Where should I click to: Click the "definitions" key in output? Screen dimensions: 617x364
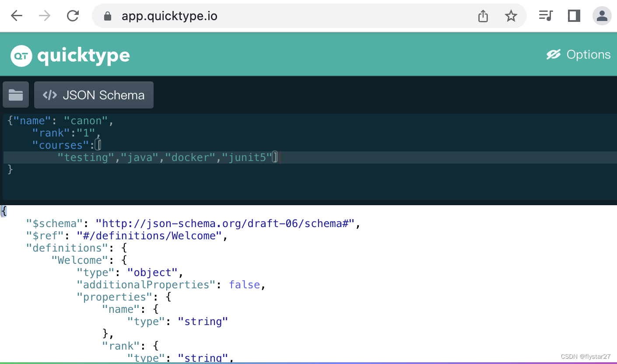pos(67,248)
